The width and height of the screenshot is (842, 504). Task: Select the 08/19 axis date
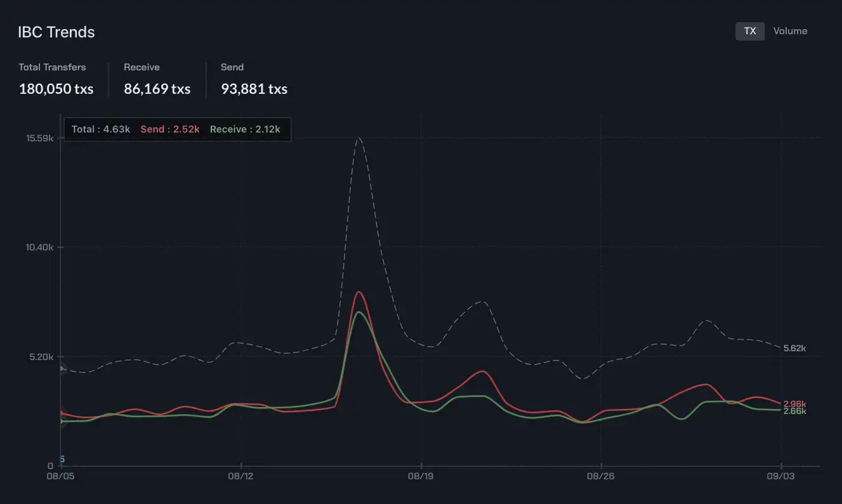point(421,476)
